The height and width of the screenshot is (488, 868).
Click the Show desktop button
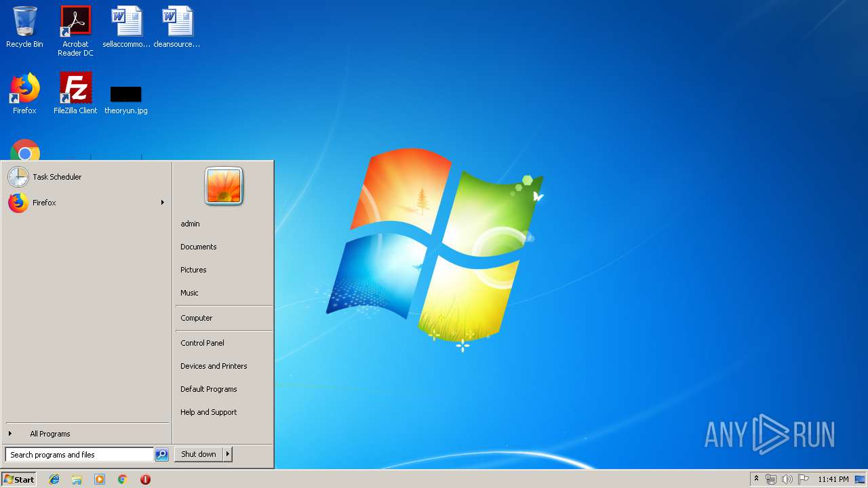point(861,479)
